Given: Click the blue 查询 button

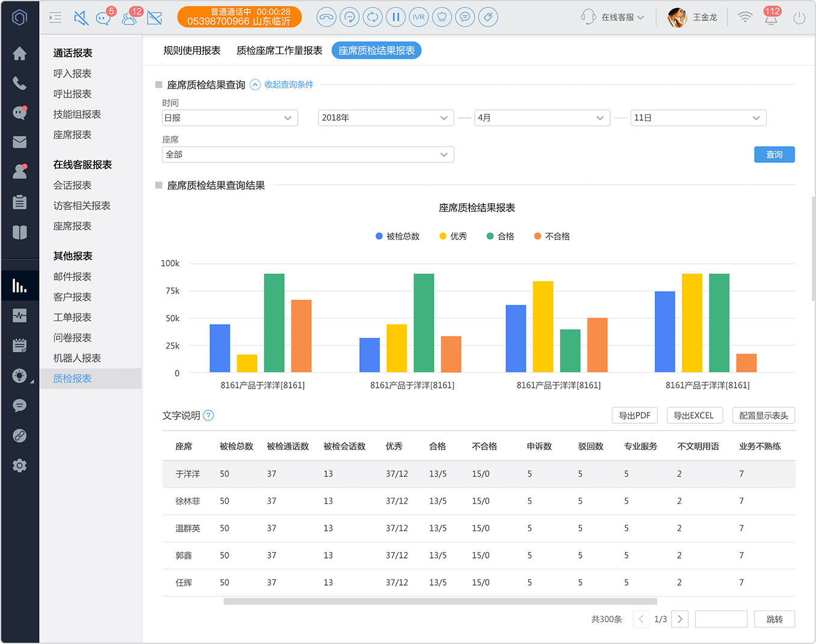Looking at the screenshot, I should pos(774,155).
